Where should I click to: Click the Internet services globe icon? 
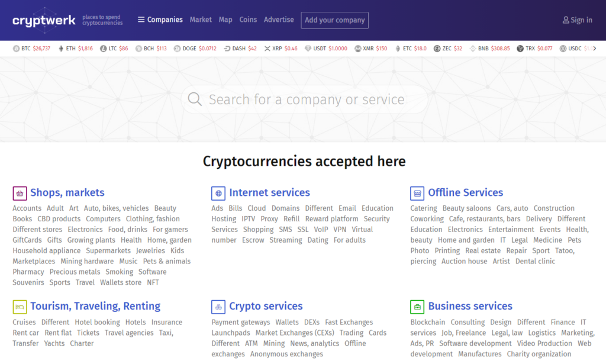218,193
